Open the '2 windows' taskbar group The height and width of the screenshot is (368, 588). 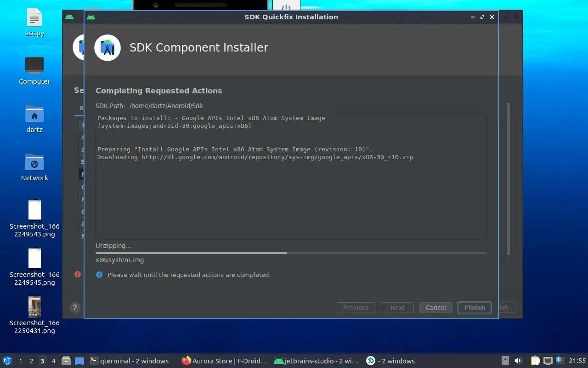pyautogui.click(x=390, y=361)
